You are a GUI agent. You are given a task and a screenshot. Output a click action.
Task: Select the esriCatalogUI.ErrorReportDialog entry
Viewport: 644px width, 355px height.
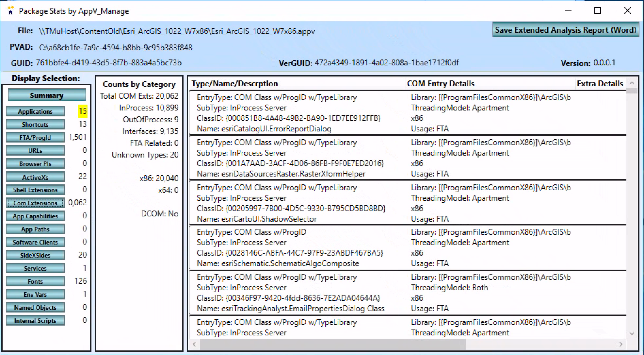tap(408, 113)
